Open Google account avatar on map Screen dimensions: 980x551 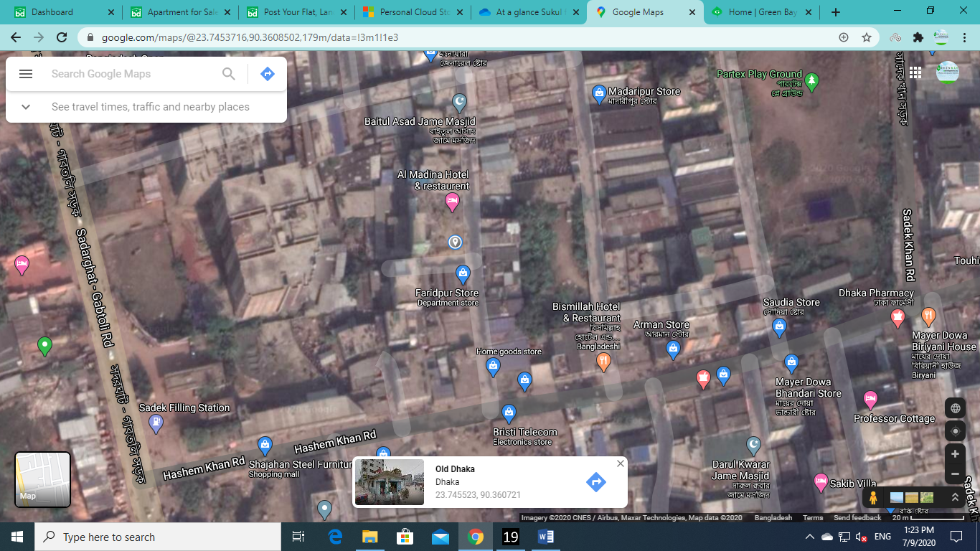948,72
